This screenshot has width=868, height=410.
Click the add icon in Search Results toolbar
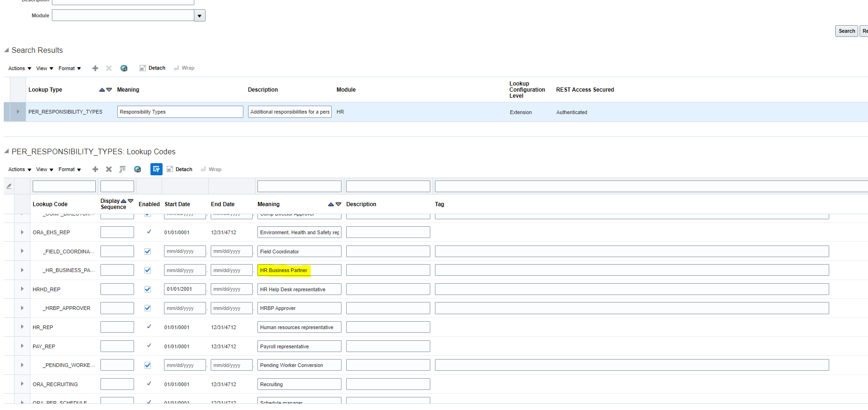[95, 68]
